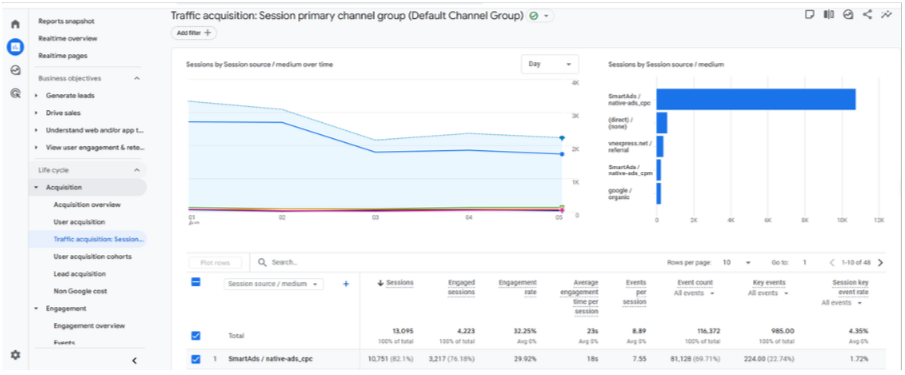Collapse the Engagement group
Screen dimensions: 905x375
click(36, 309)
